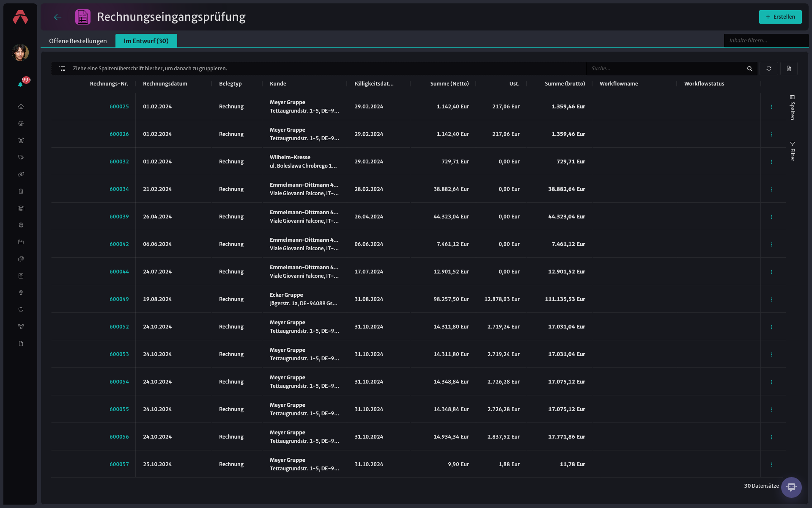Click the home icon in sidebar
The height and width of the screenshot is (508, 812).
(21, 107)
